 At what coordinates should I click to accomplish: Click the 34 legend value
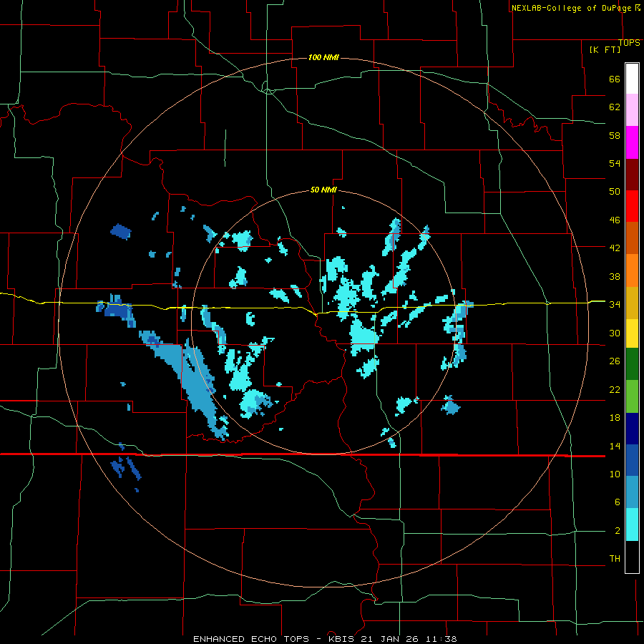pyautogui.click(x=615, y=305)
